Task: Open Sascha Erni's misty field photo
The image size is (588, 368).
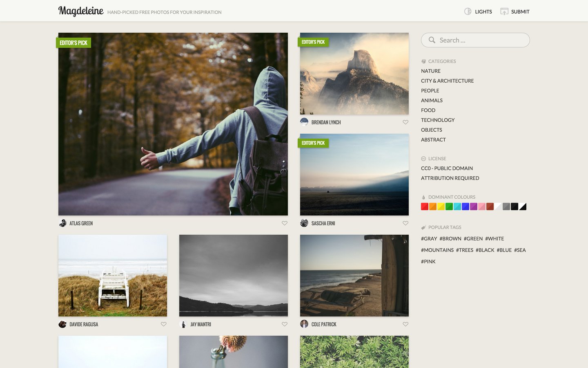Action: pos(354,175)
